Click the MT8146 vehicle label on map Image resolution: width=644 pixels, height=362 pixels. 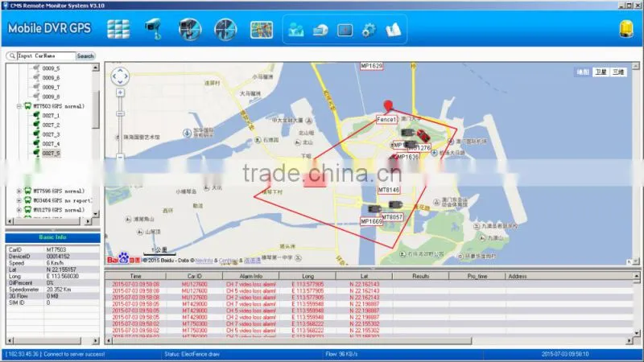coord(389,190)
